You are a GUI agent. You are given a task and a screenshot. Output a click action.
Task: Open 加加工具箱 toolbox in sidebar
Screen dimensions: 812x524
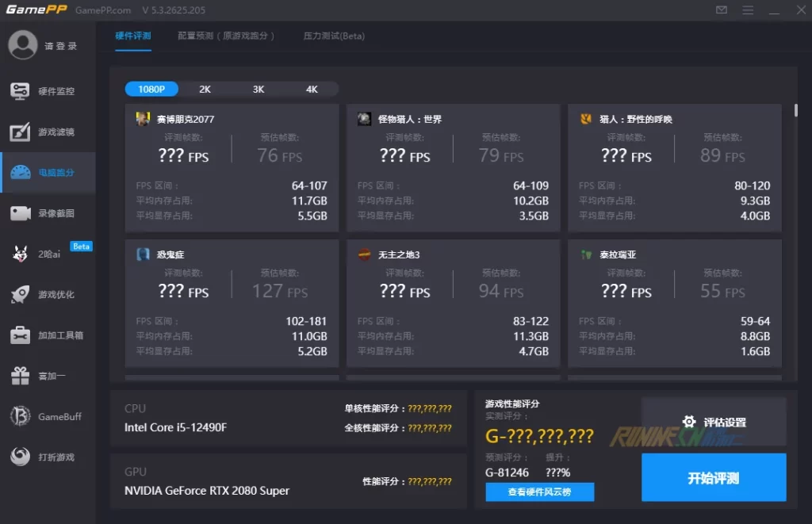click(x=48, y=335)
